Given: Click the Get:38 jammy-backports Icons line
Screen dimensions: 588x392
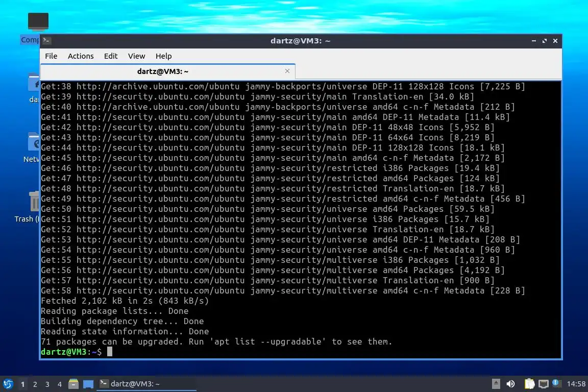Looking at the screenshot, I should point(283,86).
